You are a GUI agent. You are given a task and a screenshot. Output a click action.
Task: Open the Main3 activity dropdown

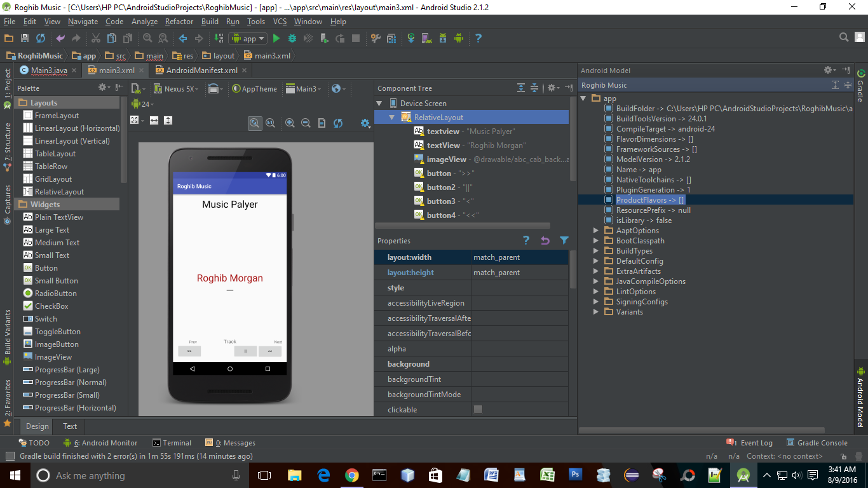point(304,88)
